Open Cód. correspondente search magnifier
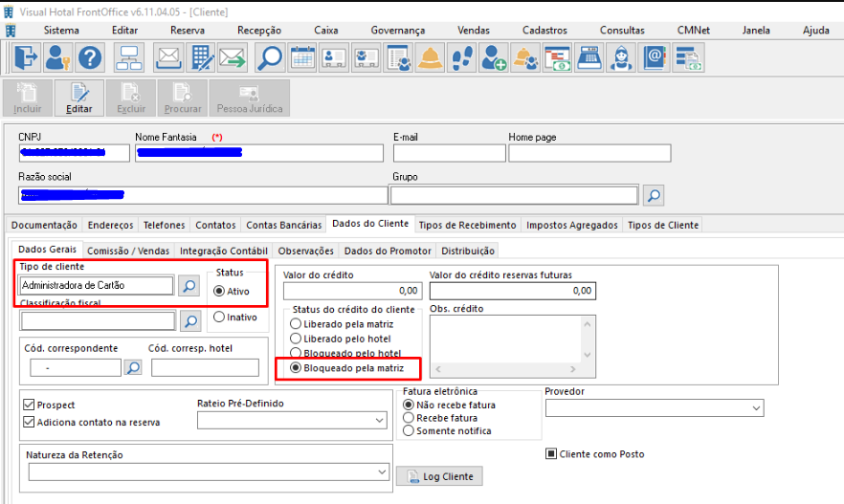Viewport: 844px width, 504px height. coord(133,367)
